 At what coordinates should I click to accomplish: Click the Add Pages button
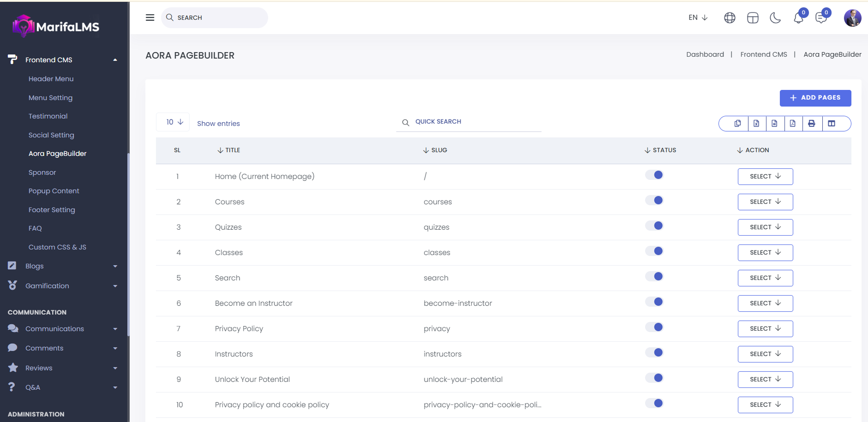pos(815,98)
